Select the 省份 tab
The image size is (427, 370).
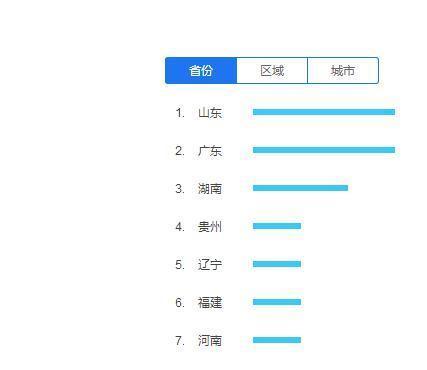[x=201, y=70]
